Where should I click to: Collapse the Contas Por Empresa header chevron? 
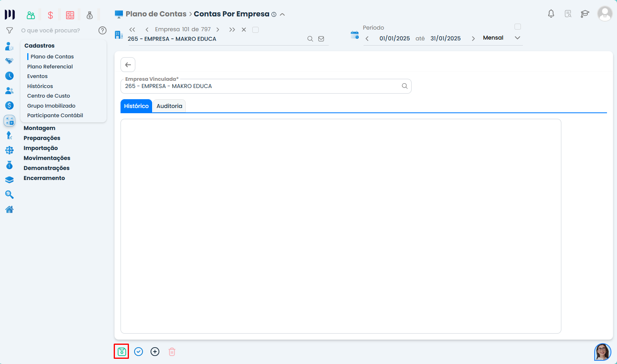point(282,14)
